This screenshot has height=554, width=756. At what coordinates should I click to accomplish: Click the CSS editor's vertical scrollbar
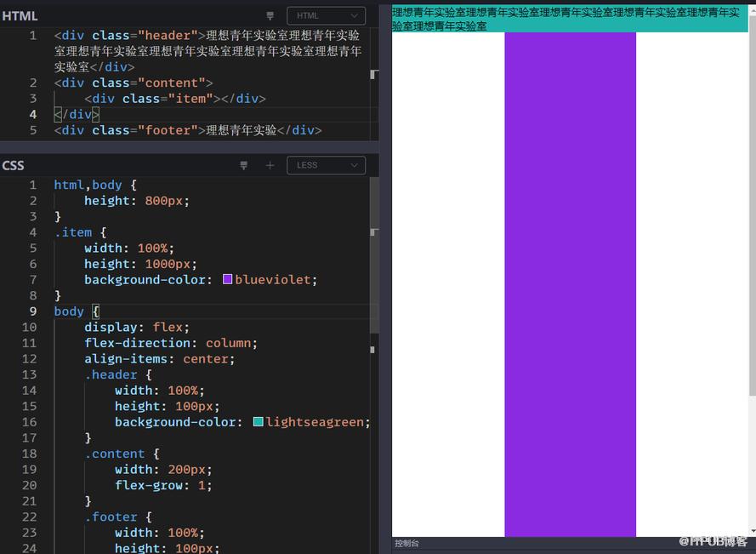(374, 256)
